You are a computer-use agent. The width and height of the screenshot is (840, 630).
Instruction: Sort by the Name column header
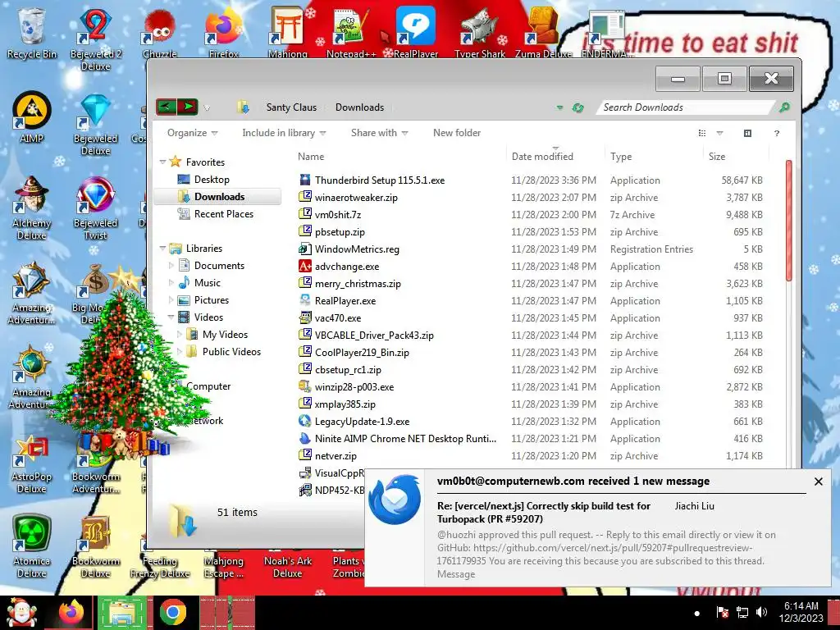pos(311,157)
